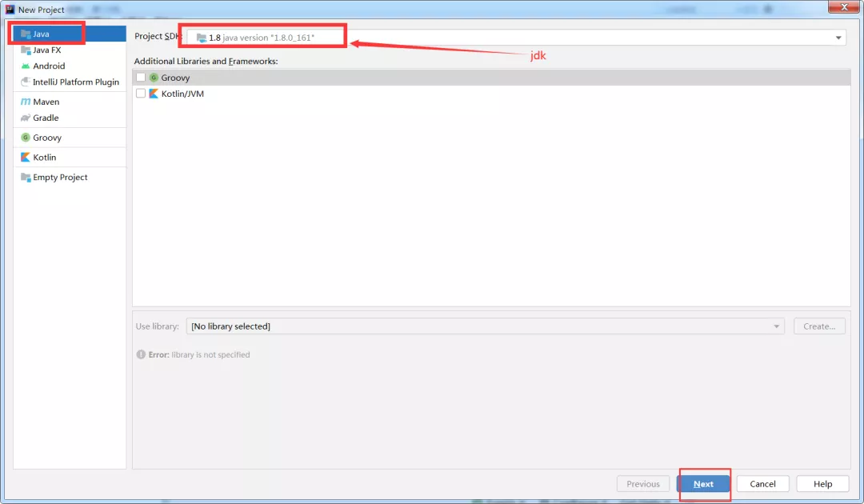Enable the Groovy library checkbox
The height and width of the screenshot is (504, 864).
click(x=141, y=78)
